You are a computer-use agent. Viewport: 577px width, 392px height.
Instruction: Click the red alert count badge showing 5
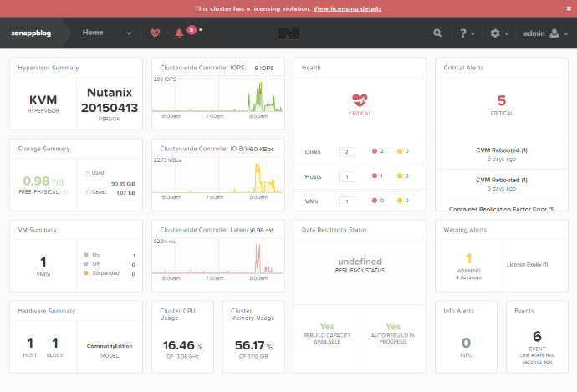191,30
